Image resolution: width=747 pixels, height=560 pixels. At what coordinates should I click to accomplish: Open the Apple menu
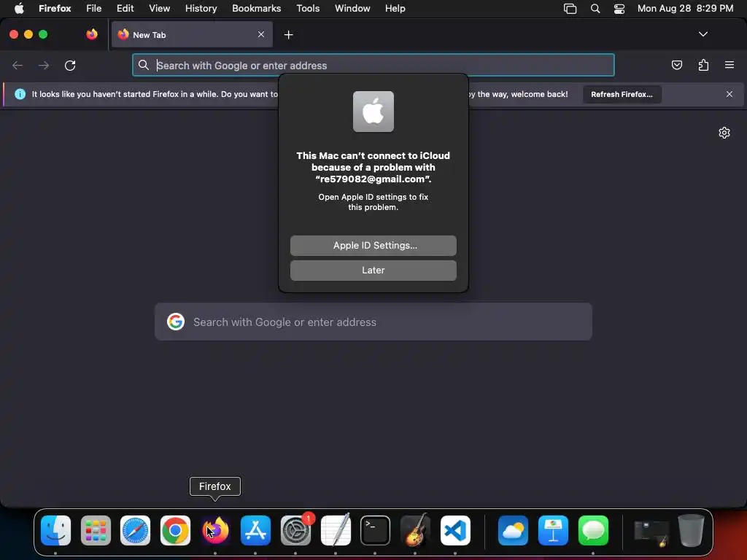[19, 8]
